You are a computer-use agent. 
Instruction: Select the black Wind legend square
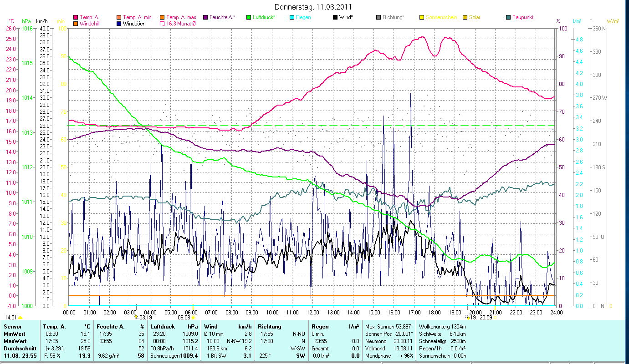point(335,17)
